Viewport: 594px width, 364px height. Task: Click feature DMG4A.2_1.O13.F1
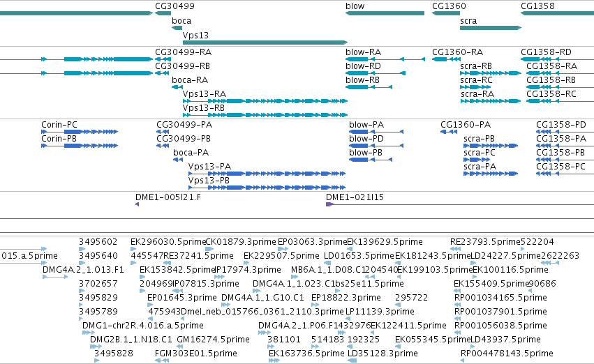[x=55, y=277]
